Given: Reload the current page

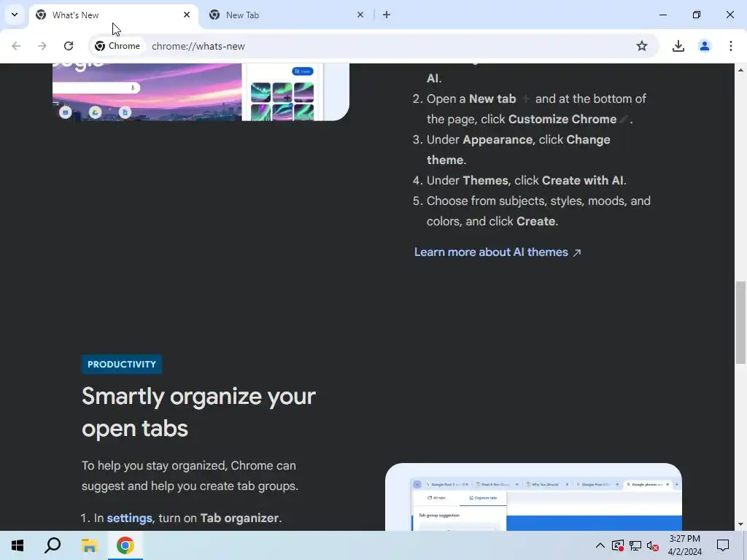Looking at the screenshot, I should [x=69, y=46].
